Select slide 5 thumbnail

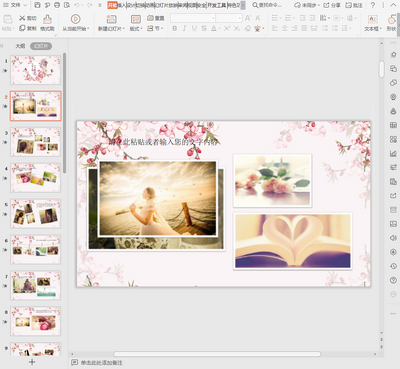pyautogui.click(x=36, y=213)
